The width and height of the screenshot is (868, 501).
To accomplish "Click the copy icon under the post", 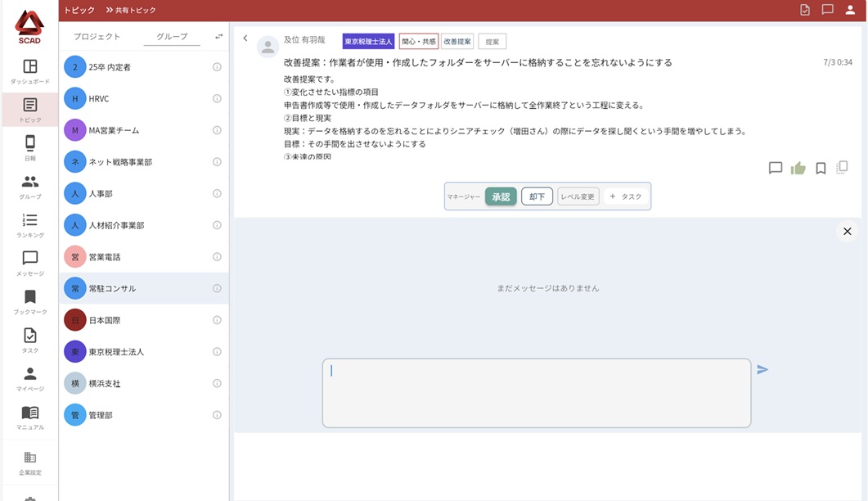I will pos(842,167).
